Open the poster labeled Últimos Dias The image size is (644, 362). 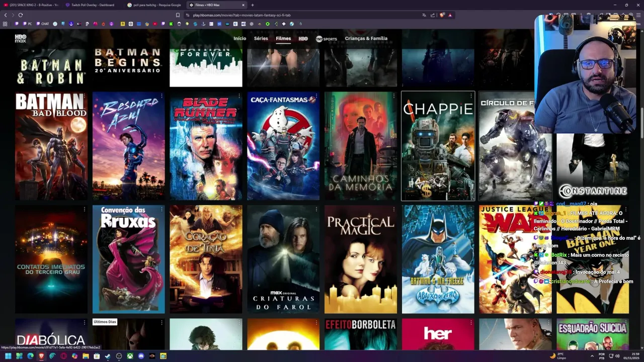pos(128,334)
